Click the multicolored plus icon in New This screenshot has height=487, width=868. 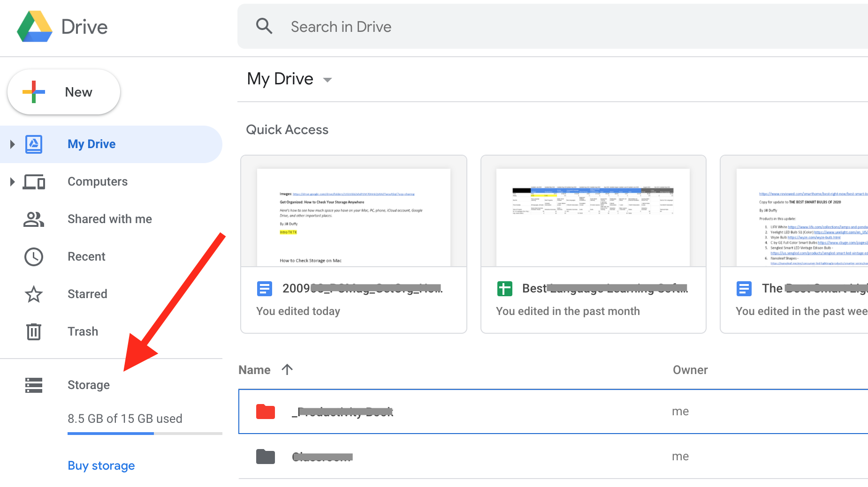(x=34, y=92)
